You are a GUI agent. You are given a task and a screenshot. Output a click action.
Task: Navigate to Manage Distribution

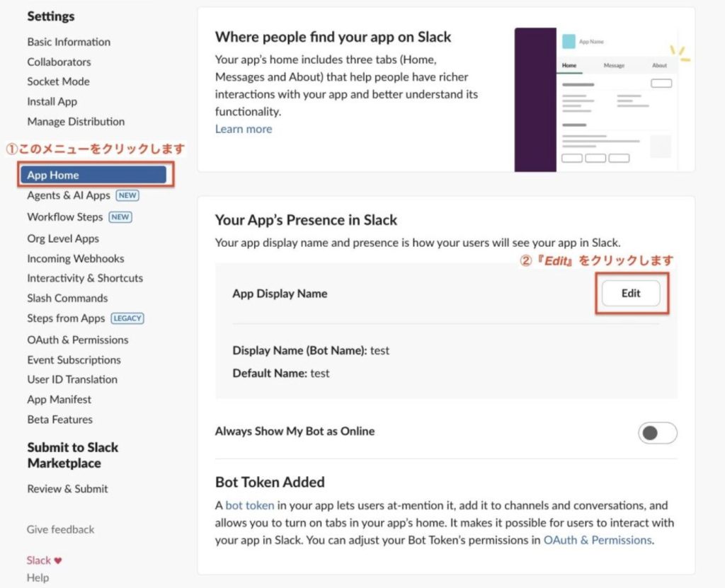(x=76, y=121)
